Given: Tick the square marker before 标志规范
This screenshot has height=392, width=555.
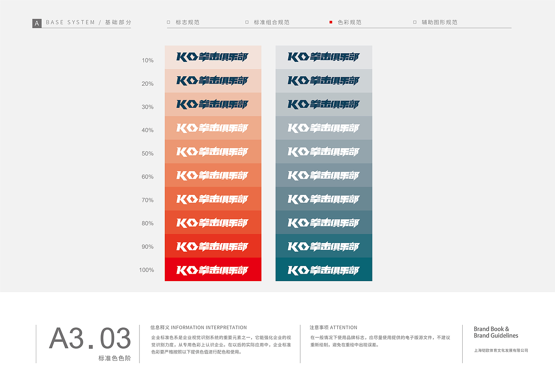Looking at the screenshot, I should click(x=169, y=22).
